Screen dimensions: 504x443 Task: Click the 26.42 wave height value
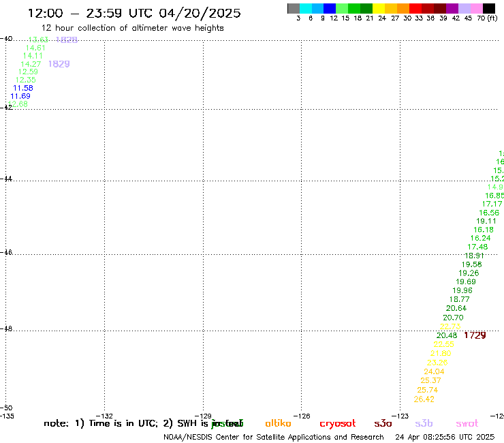[x=424, y=399]
